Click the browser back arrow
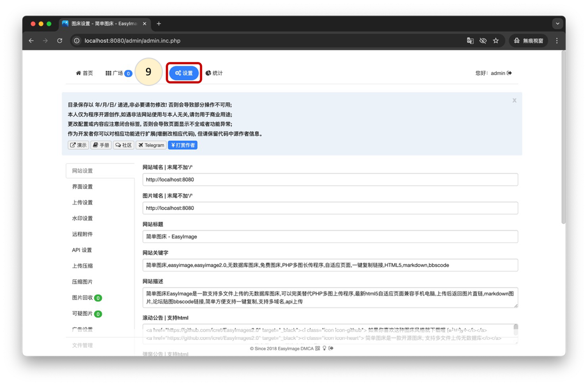The height and width of the screenshot is (386, 588). pos(31,41)
